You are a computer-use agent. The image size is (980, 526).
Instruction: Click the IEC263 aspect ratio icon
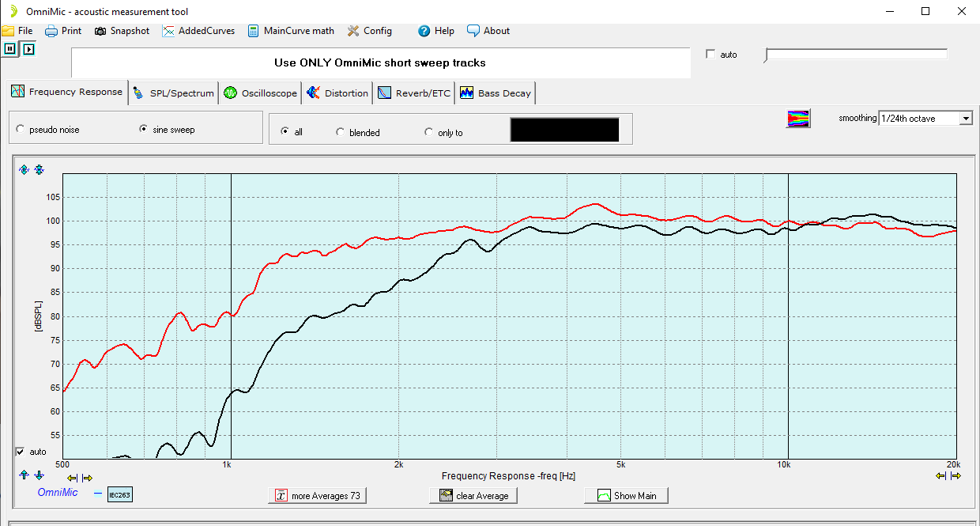pos(119,494)
